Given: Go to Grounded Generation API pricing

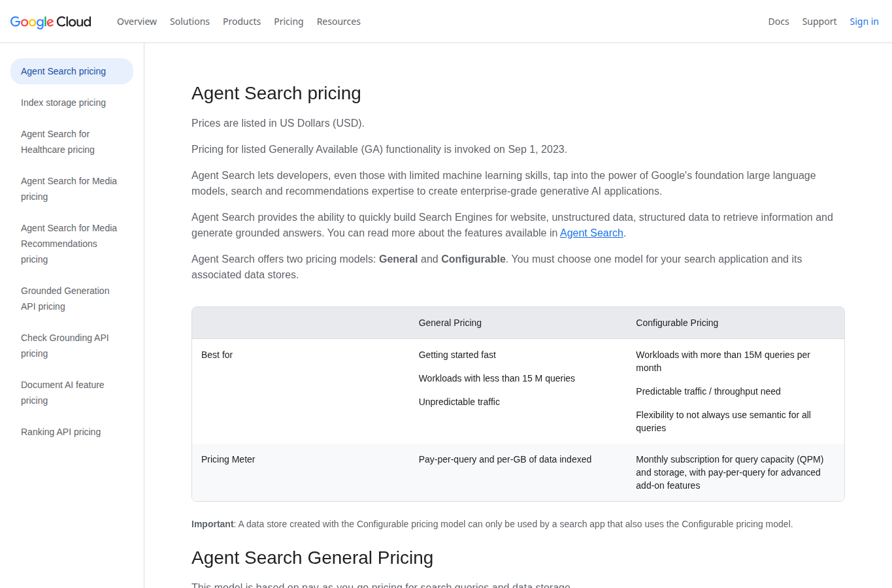Looking at the screenshot, I should coord(65,299).
